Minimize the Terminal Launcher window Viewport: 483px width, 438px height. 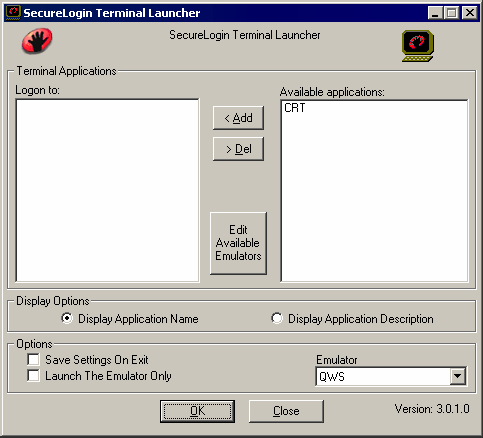(x=435, y=13)
